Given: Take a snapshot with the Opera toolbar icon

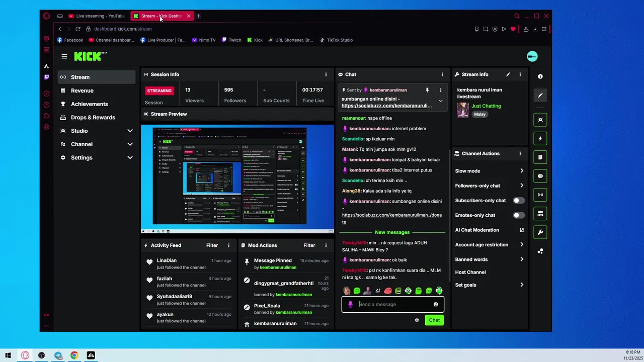Looking at the screenshot, I should [x=486, y=29].
